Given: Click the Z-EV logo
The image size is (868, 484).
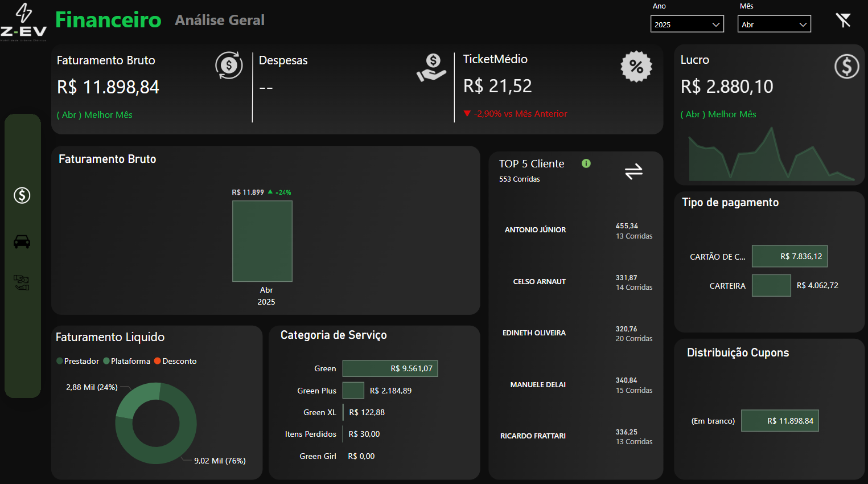Looking at the screenshot, I should [x=23, y=22].
